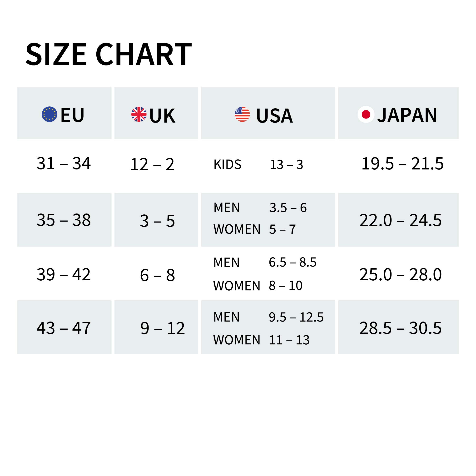Select the Japan 19.5 – 21.5 value

click(402, 164)
